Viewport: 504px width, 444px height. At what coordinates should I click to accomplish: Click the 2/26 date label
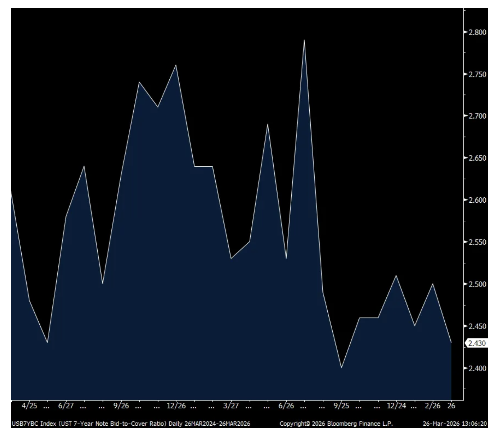click(433, 406)
